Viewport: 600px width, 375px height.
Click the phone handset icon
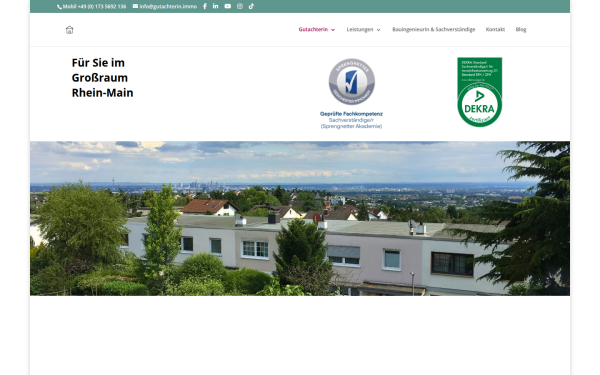pyautogui.click(x=60, y=7)
